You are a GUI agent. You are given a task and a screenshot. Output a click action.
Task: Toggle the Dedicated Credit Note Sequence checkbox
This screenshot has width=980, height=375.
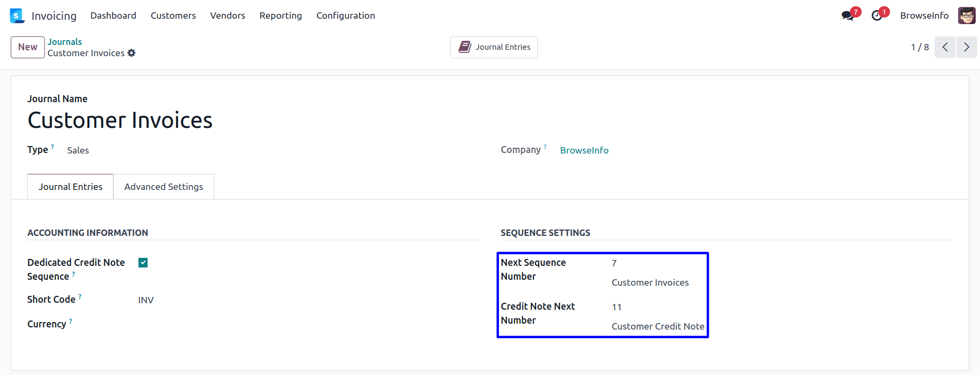[143, 263]
